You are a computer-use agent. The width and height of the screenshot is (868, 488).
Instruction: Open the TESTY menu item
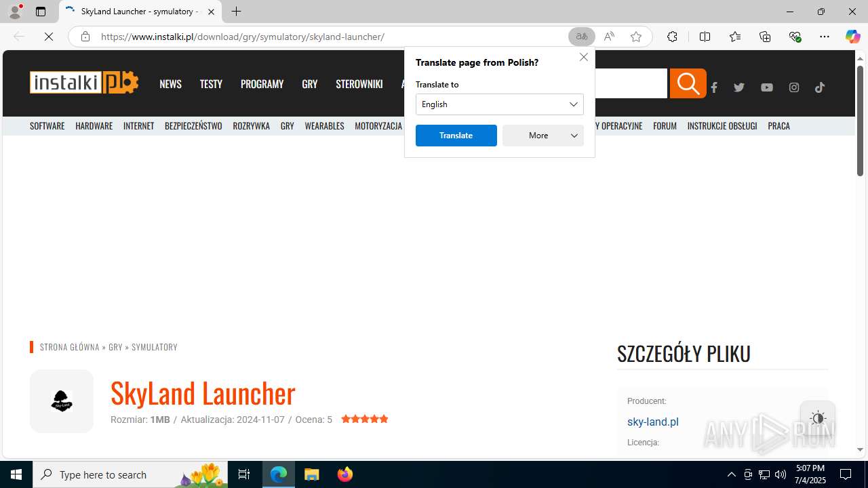(x=211, y=84)
